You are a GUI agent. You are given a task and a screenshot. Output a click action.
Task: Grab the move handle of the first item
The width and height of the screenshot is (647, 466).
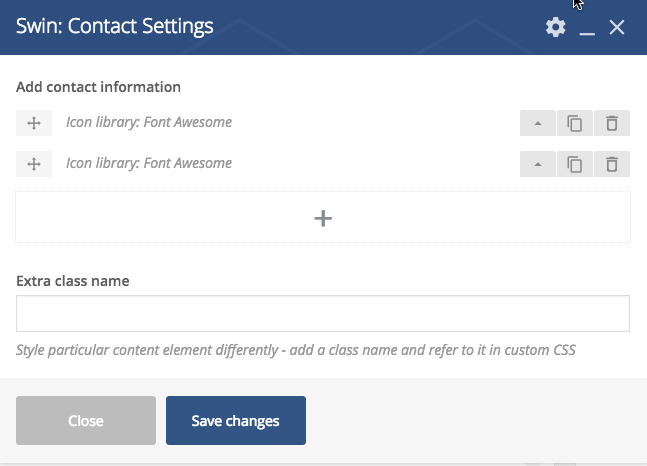click(34, 123)
